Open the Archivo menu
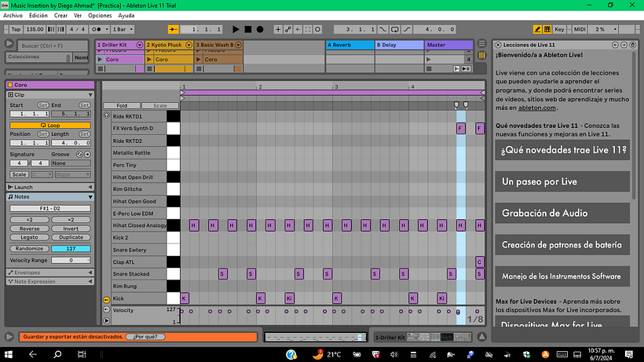This screenshot has width=644, height=362. tap(13, 16)
